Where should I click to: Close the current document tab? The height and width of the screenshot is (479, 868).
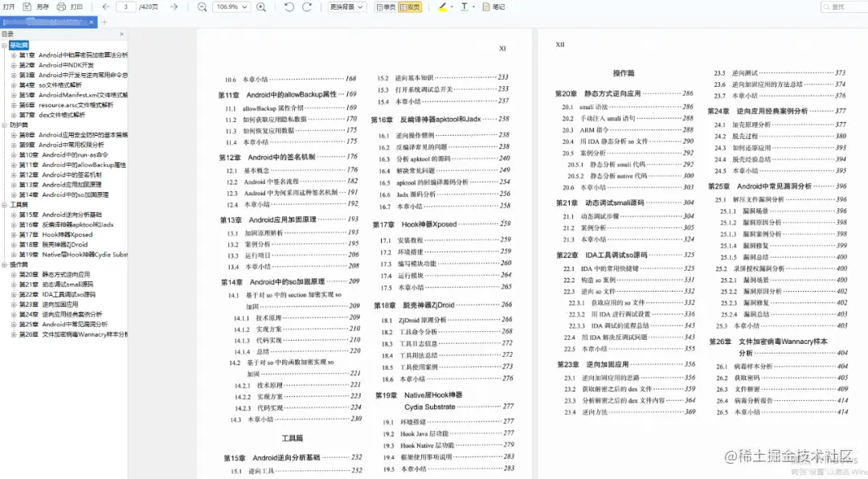pos(92,23)
